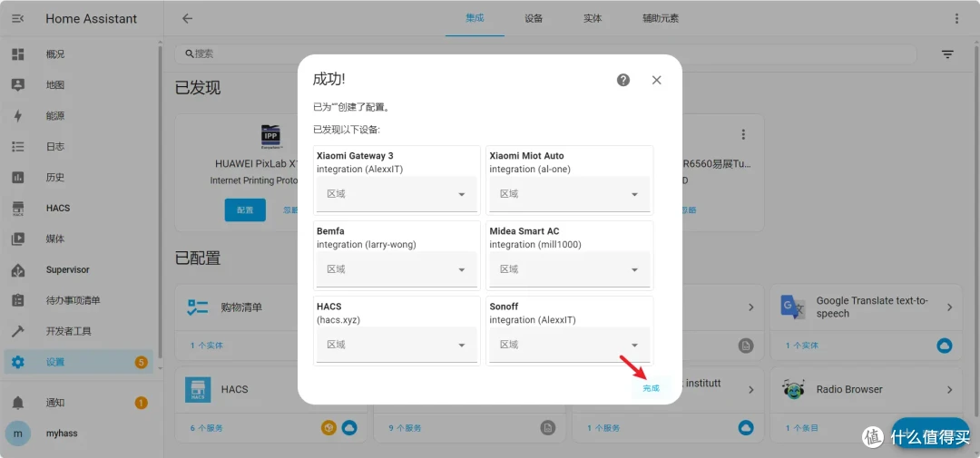Screen dimensions: 980x458
Task: Open the myhass user profile
Action: 79,433
